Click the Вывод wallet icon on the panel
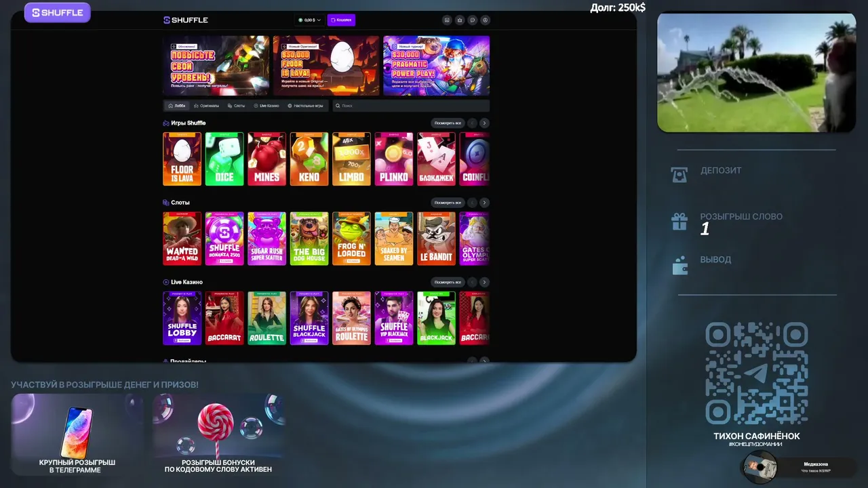This screenshot has height=488, width=868. pos(679,266)
